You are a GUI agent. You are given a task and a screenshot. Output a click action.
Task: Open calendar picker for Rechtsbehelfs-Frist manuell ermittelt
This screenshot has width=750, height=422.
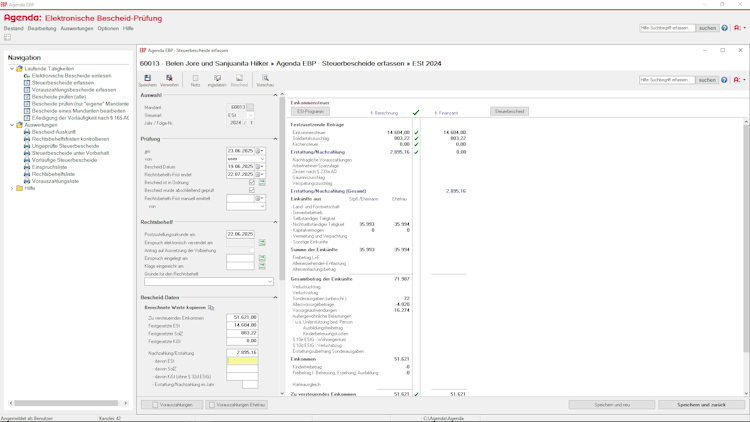(x=259, y=198)
